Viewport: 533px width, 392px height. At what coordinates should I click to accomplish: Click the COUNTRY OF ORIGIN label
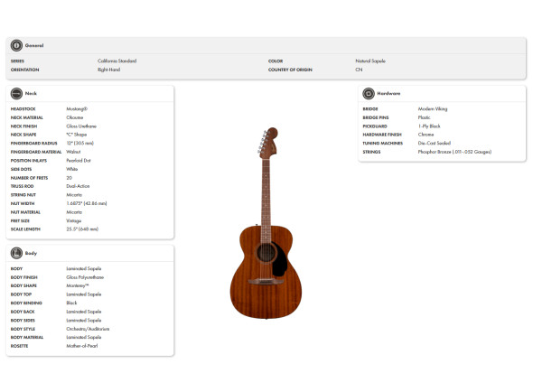290,70
